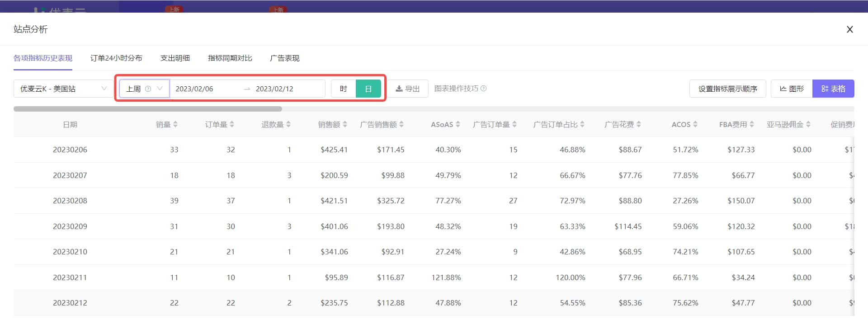Open 图表操作技巧 help link
The width and height of the screenshot is (868, 324).
(456, 89)
